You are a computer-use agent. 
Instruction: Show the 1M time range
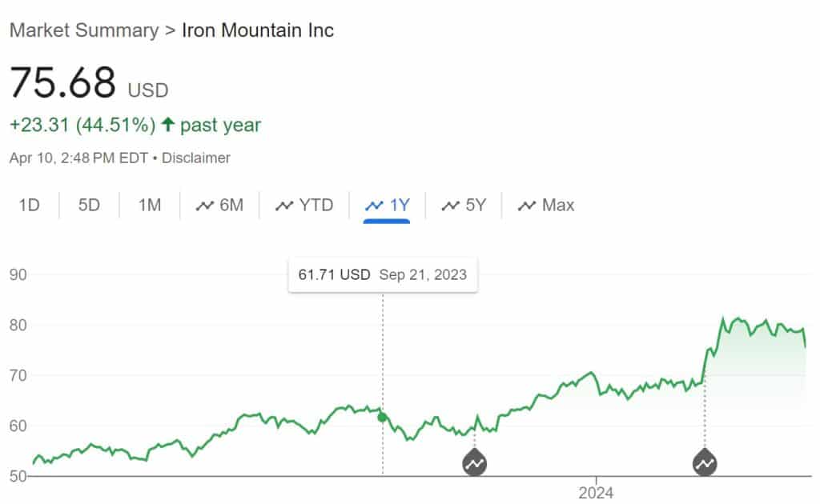(x=150, y=206)
